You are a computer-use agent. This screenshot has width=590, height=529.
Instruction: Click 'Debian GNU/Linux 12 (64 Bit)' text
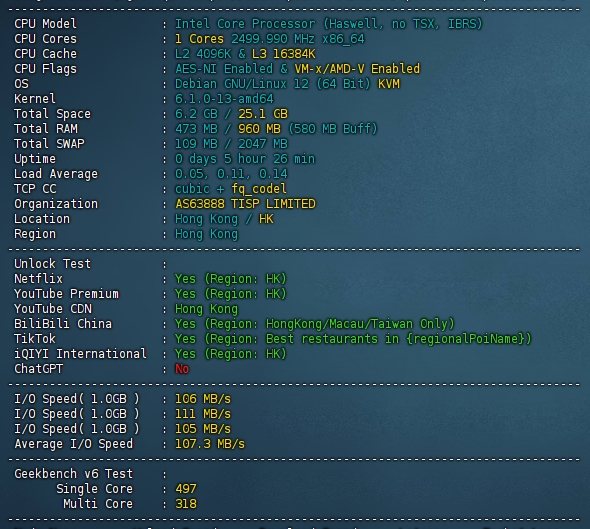273,84
